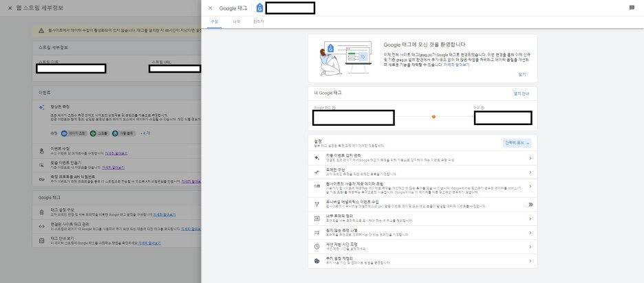This screenshot has height=283, width=644.
Task: Click 맞춤 이벤트 만들기 cursor icon
Action: pos(41,166)
